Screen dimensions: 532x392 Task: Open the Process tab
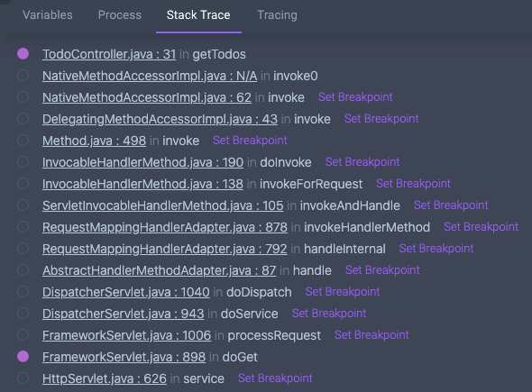point(120,15)
